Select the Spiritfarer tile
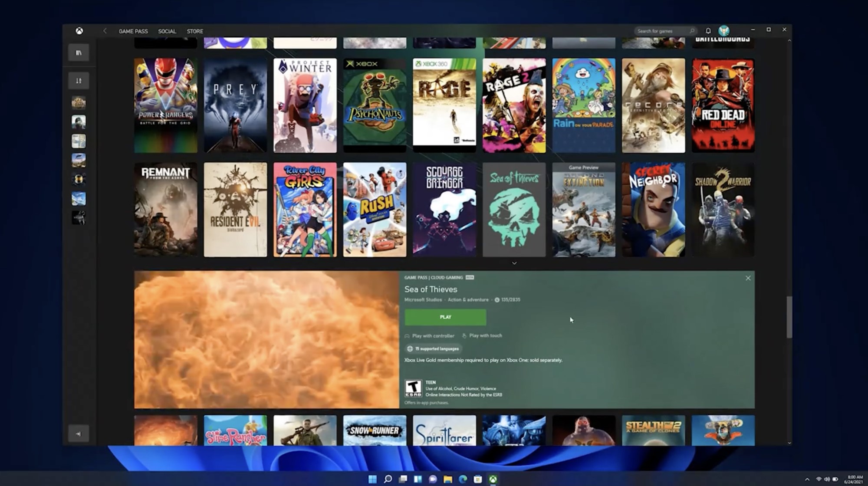 (x=444, y=430)
